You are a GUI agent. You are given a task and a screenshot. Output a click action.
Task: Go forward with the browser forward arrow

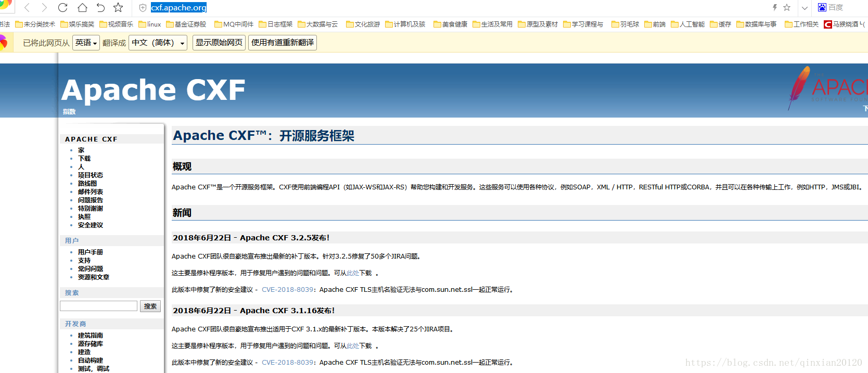(x=44, y=8)
